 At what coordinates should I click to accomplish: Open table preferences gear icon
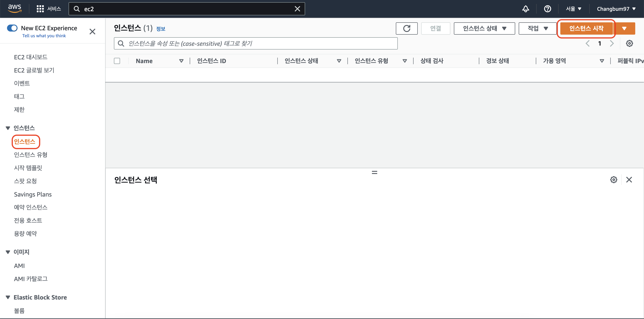[x=629, y=44]
